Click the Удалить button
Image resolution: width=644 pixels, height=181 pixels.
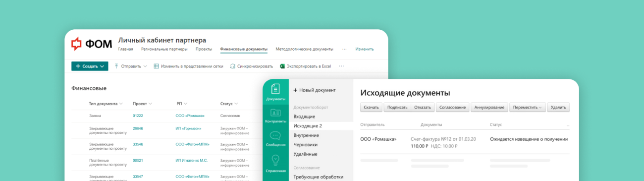coord(558,107)
